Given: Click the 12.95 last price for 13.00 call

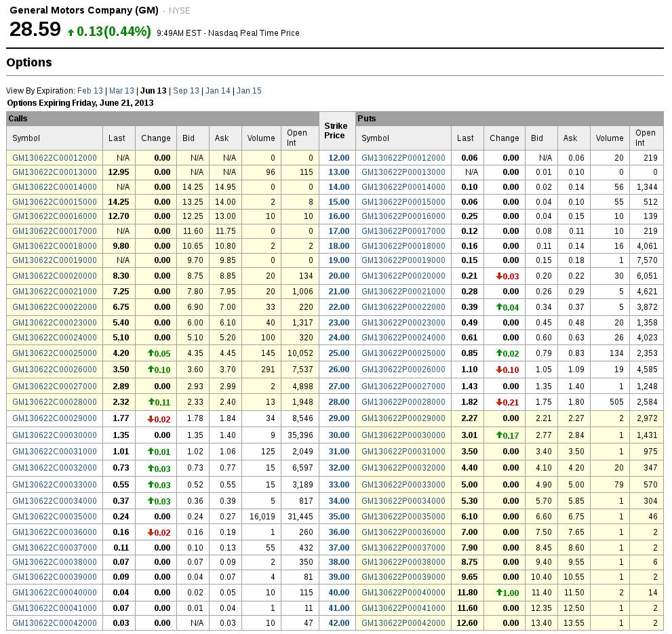Looking at the screenshot, I should click(x=119, y=172).
